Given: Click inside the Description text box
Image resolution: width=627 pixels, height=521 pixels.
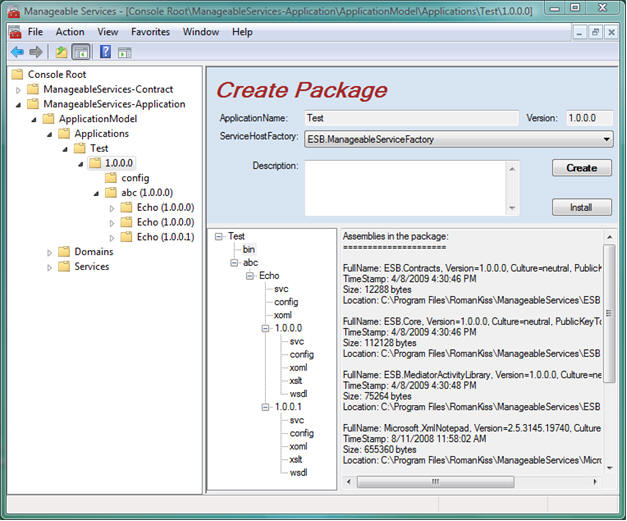Looking at the screenshot, I should [x=406, y=188].
